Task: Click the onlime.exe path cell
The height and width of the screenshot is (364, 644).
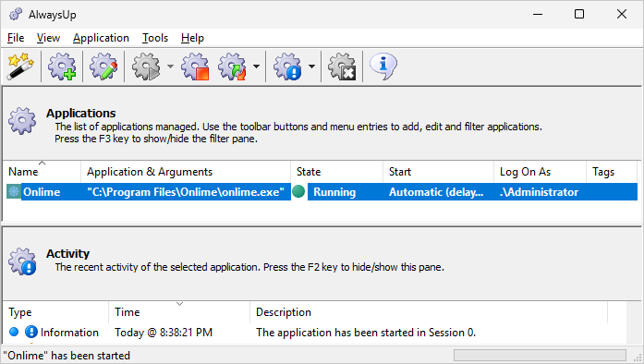Action: [186, 192]
